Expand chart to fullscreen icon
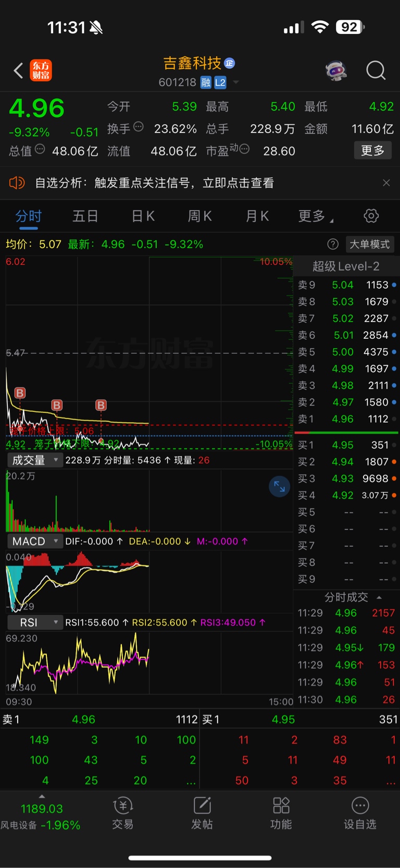Screen dimensions: 400x868 tap(280, 486)
